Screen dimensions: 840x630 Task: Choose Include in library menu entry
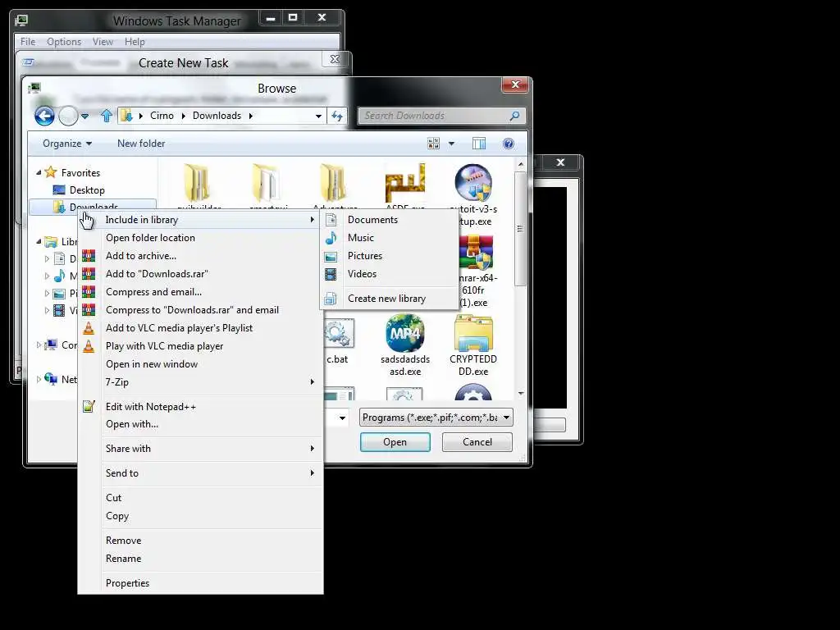200,220
